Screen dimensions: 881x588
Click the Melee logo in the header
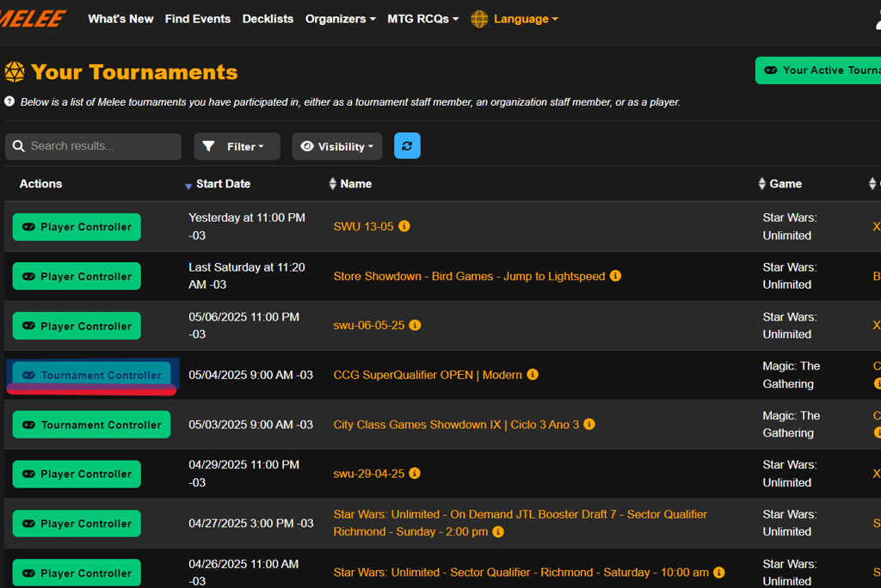pyautogui.click(x=33, y=19)
